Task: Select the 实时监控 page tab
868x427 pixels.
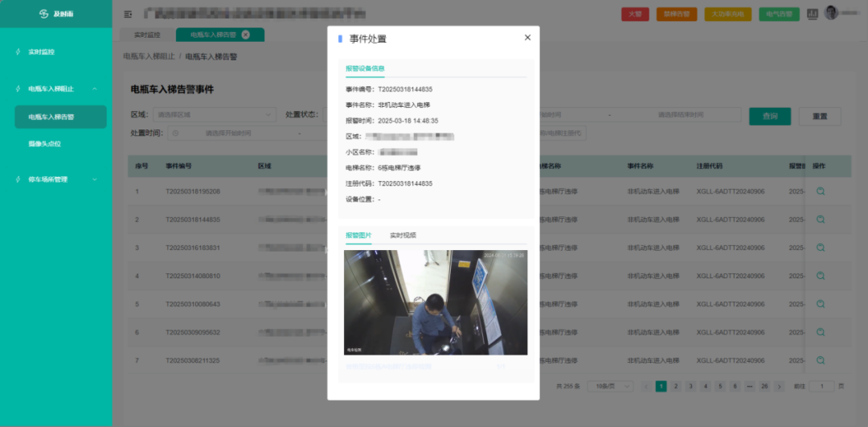Action: (x=147, y=35)
